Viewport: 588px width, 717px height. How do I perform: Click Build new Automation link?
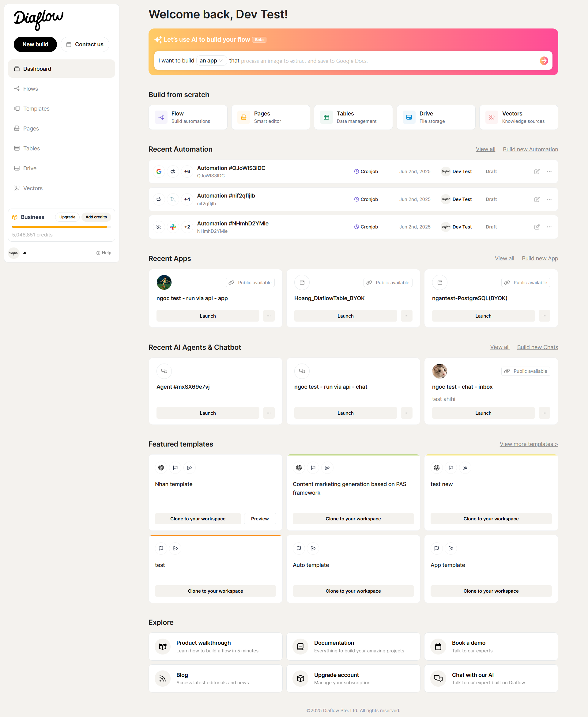pyautogui.click(x=530, y=149)
